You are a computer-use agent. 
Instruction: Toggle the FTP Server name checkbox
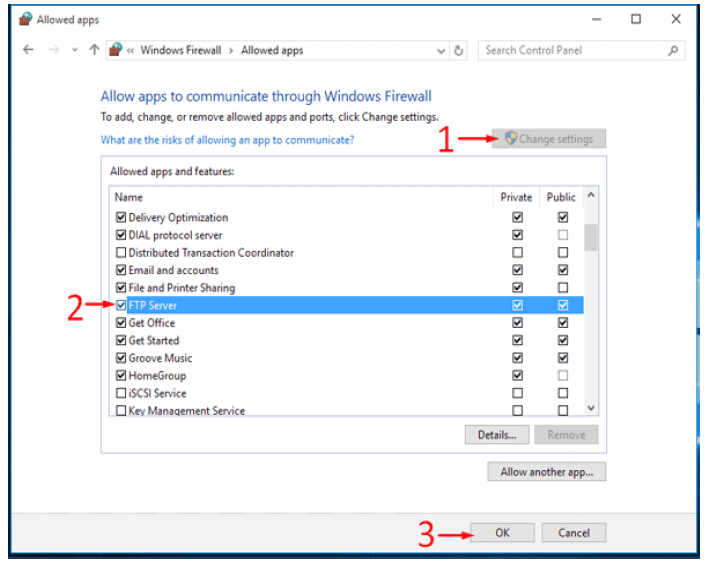pyautogui.click(x=121, y=305)
